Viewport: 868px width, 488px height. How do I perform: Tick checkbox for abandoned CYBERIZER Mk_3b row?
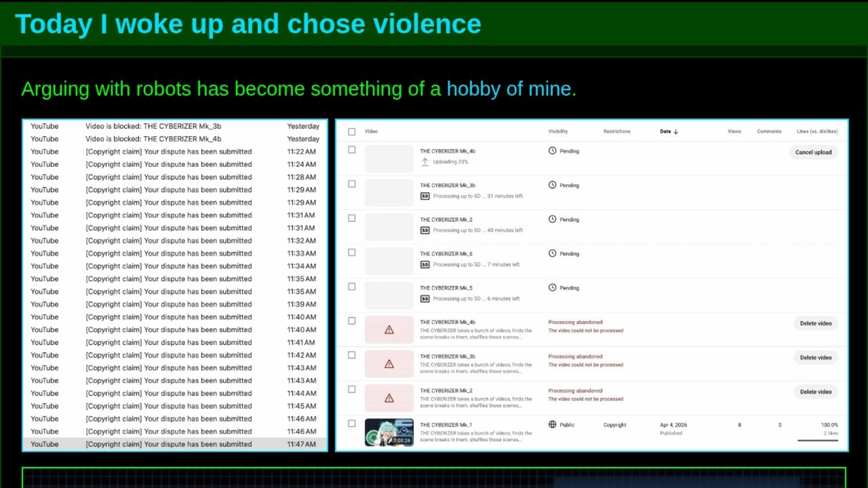pos(352,355)
